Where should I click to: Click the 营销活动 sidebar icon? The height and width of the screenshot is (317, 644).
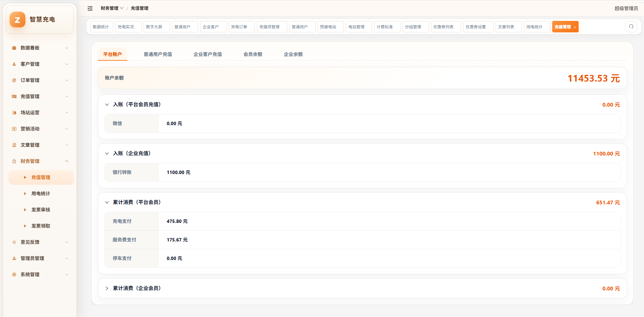(x=14, y=129)
